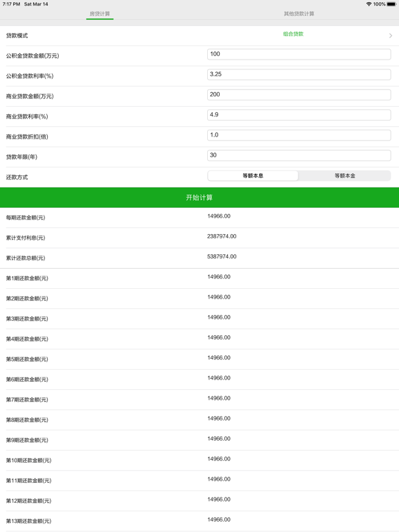Screen dimensions: 399x532
Task: Edit the 商业贷款金额 field showing 200
Action: (x=299, y=95)
